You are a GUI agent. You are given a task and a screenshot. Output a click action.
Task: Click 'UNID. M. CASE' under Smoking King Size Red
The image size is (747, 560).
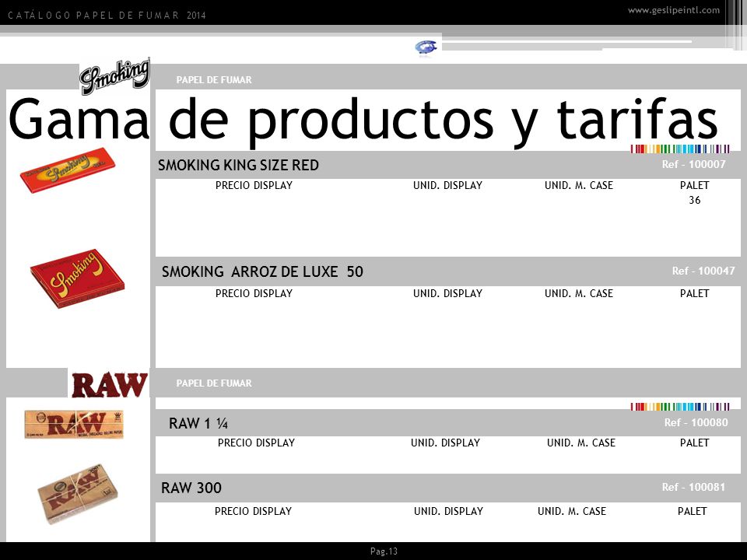tap(579, 186)
